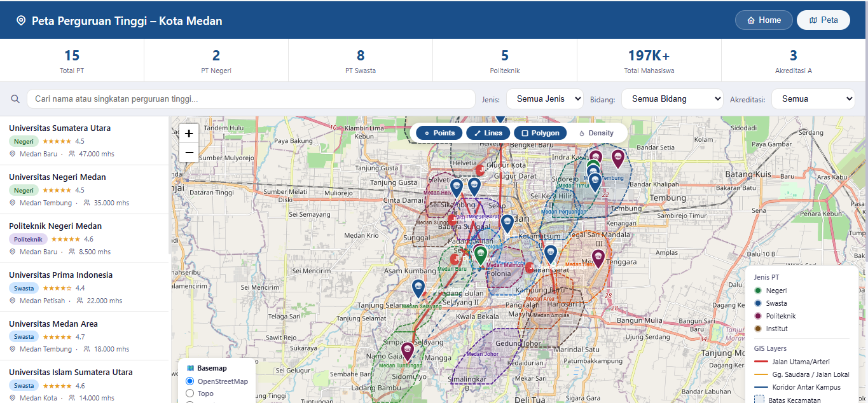Image resolution: width=868 pixels, height=403 pixels.
Task: Click the 'GIS Layers' legend heading
Action: point(770,348)
